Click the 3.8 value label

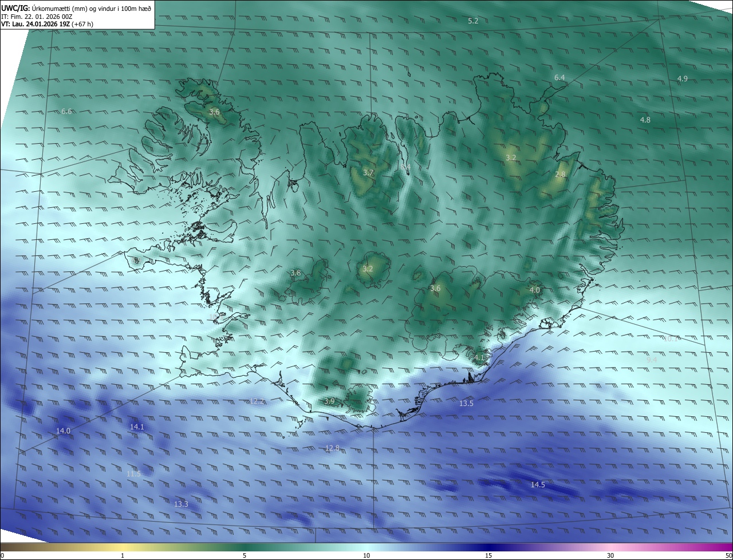click(x=295, y=273)
